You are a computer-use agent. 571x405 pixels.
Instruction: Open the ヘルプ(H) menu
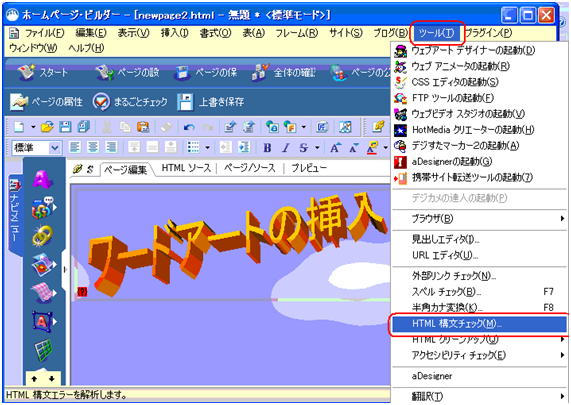pos(86,48)
